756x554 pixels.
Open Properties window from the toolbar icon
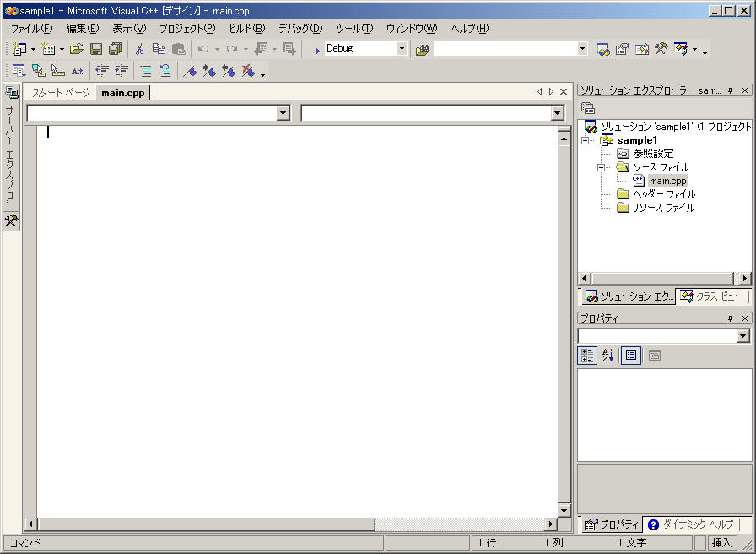click(x=623, y=49)
